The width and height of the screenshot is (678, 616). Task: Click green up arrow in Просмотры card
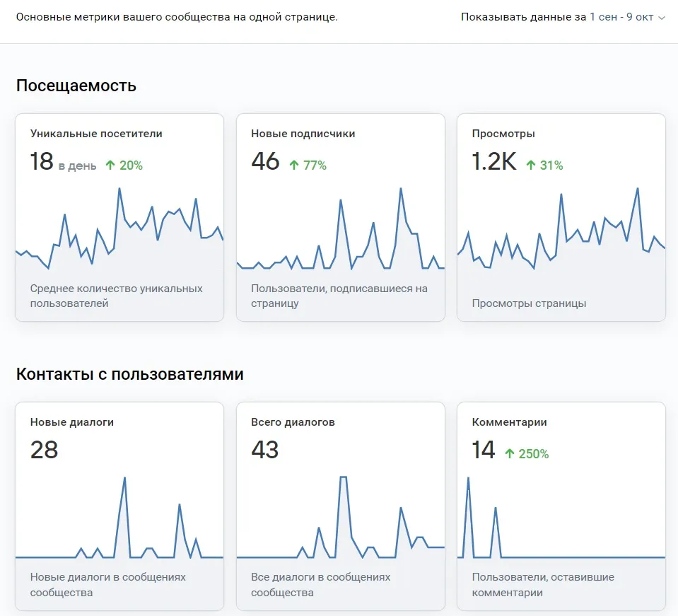coord(530,165)
